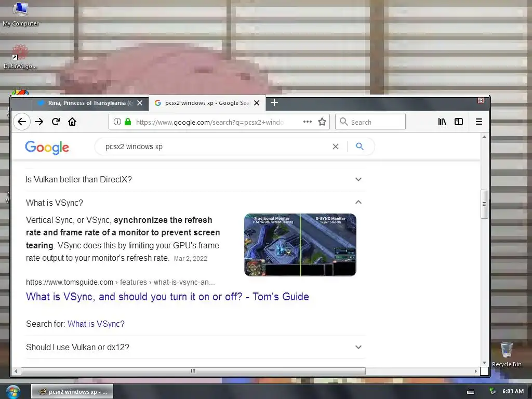Screen dimensions: 532x399
Task: Click the keyboard tray icon
Action: 471,392
